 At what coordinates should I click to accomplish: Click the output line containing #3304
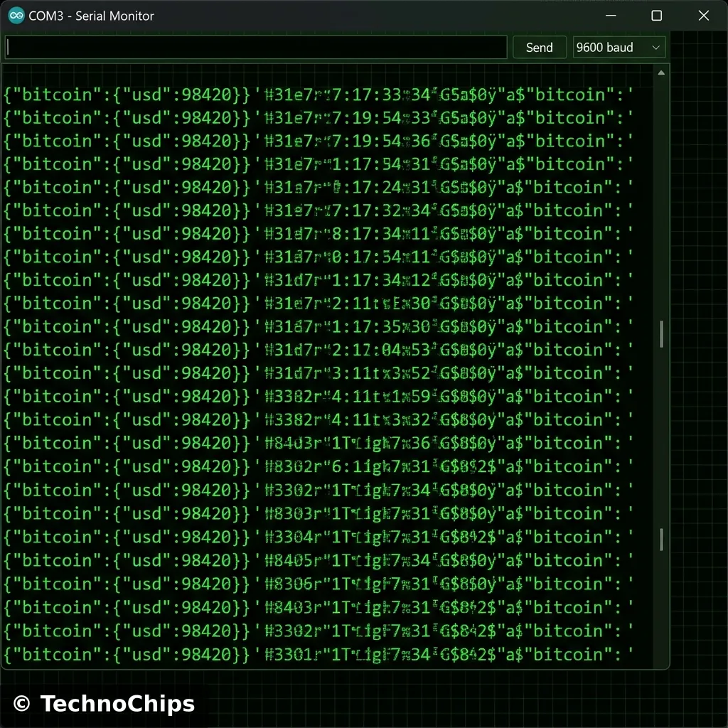[x=317, y=537]
